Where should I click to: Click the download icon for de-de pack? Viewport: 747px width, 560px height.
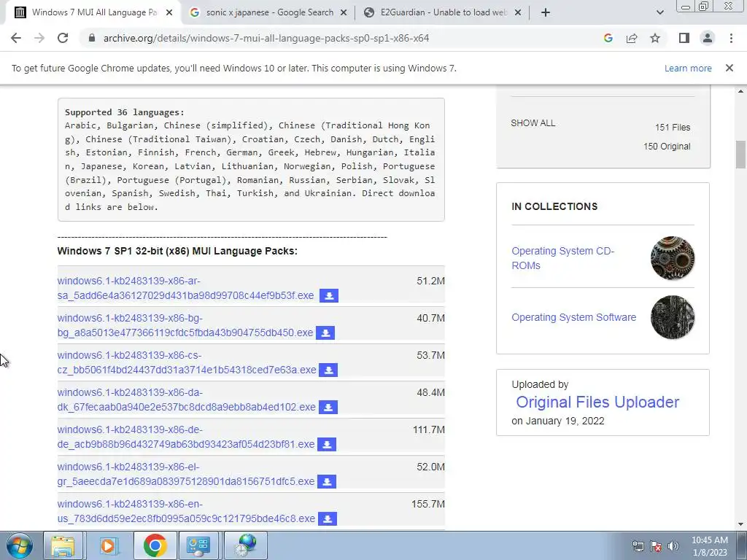(x=327, y=444)
